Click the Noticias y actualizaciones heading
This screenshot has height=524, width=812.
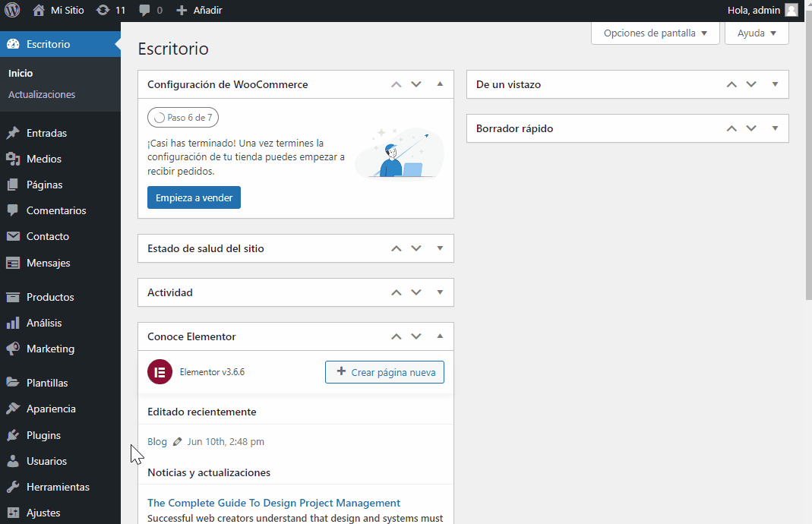coord(209,472)
